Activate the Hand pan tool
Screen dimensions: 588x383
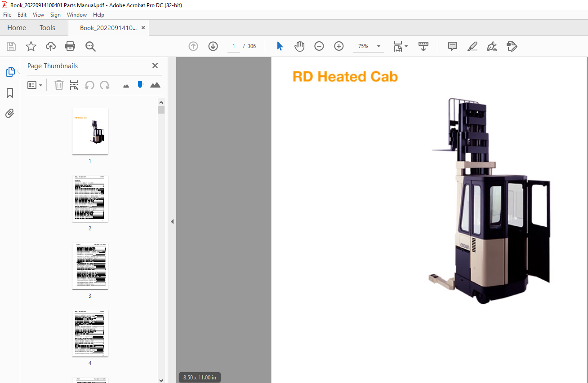299,46
